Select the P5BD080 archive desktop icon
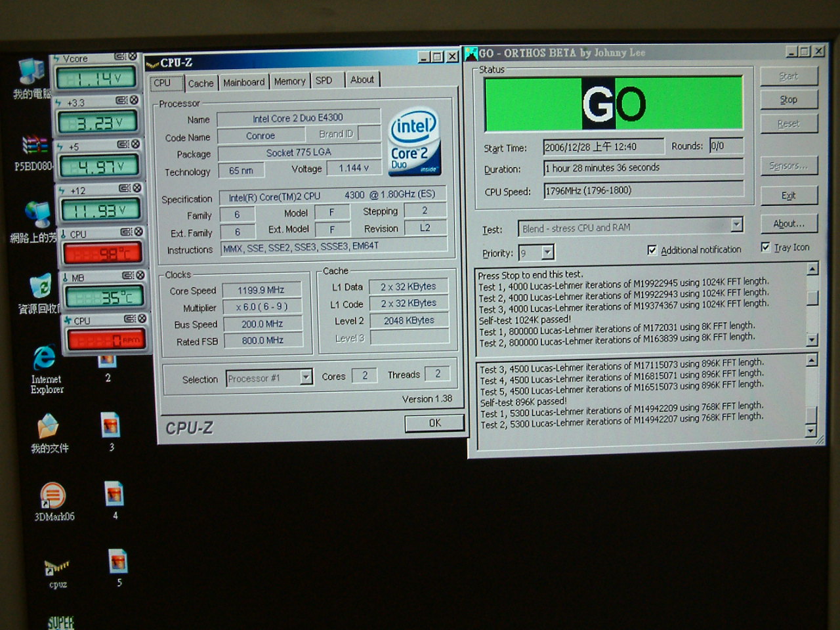 35,145
